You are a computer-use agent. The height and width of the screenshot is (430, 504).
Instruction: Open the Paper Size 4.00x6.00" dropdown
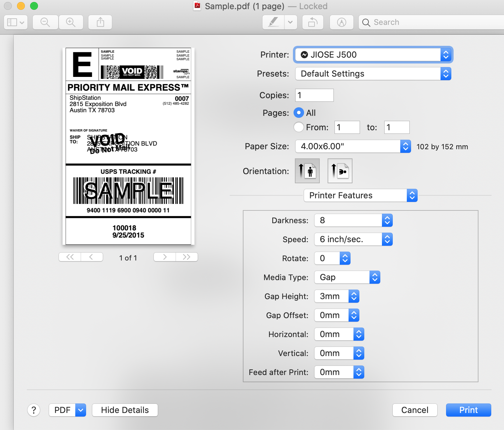353,146
